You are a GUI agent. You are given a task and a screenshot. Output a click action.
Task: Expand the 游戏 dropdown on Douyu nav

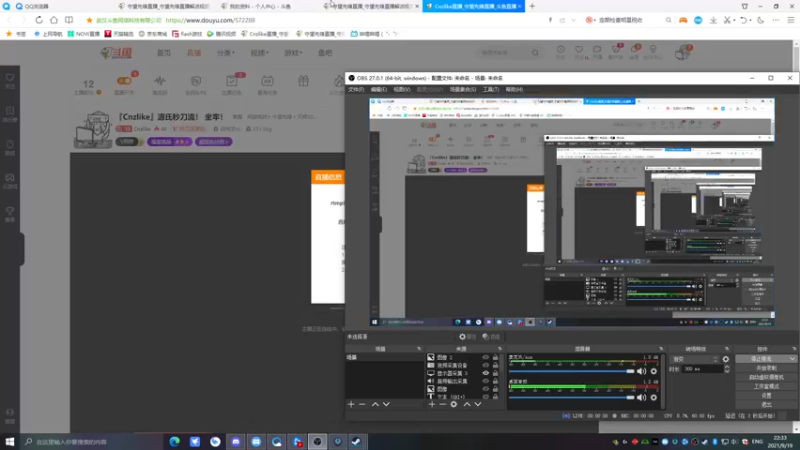293,53
